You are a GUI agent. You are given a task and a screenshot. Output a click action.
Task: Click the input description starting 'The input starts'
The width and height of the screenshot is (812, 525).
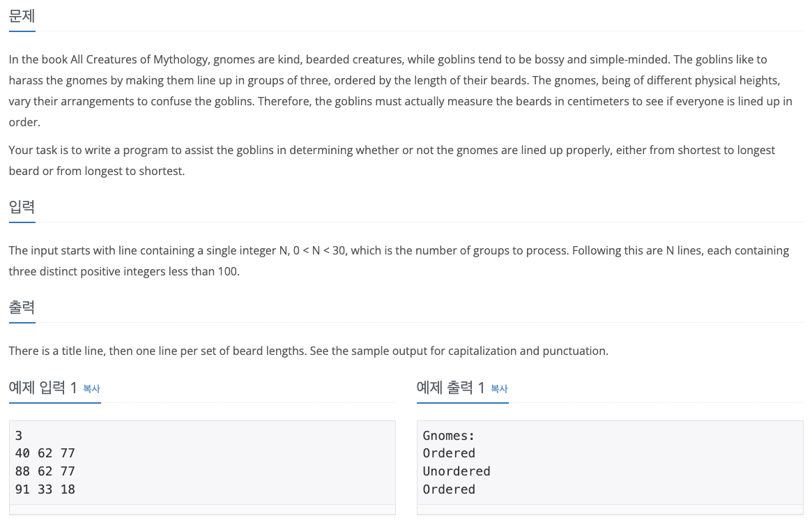[x=399, y=261]
